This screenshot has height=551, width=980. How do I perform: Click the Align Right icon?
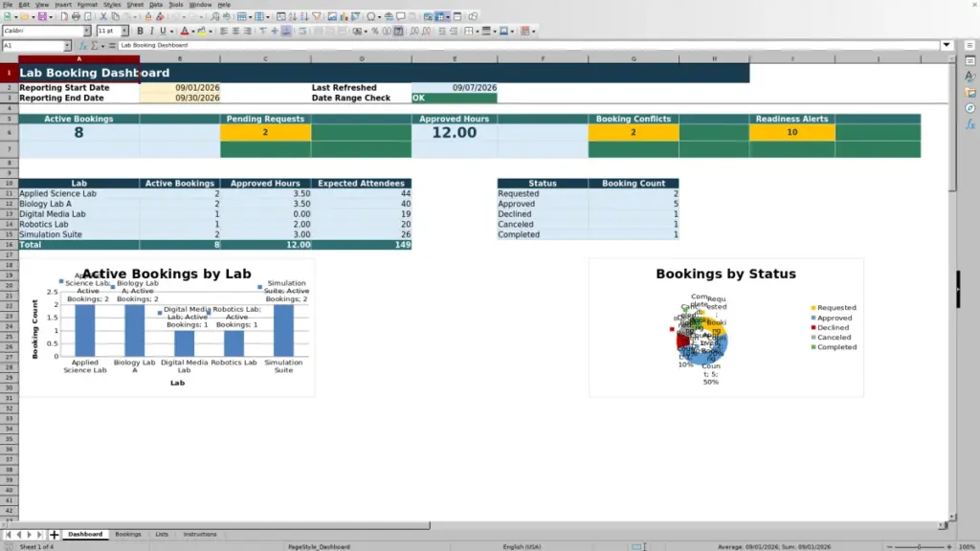pyautogui.click(x=248, y=31)
